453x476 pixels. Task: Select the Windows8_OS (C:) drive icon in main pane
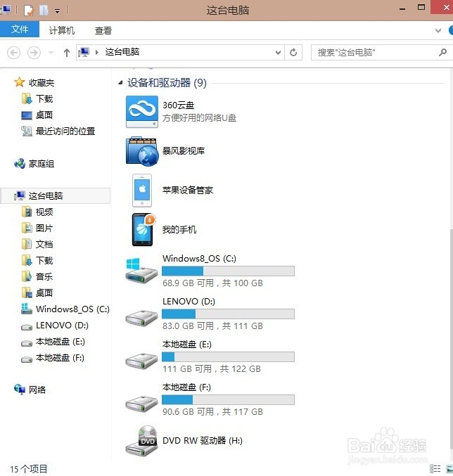coord(141,271)
